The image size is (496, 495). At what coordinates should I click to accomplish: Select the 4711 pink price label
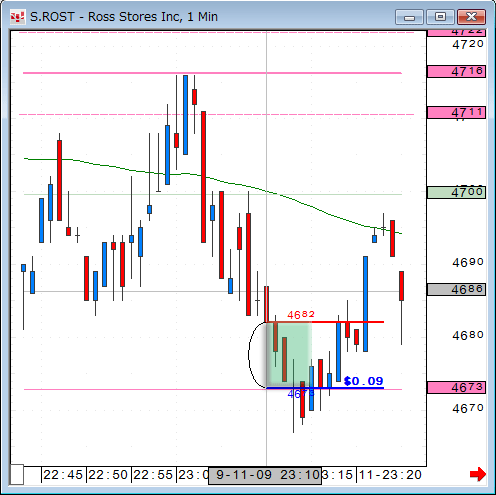point(456,113)
